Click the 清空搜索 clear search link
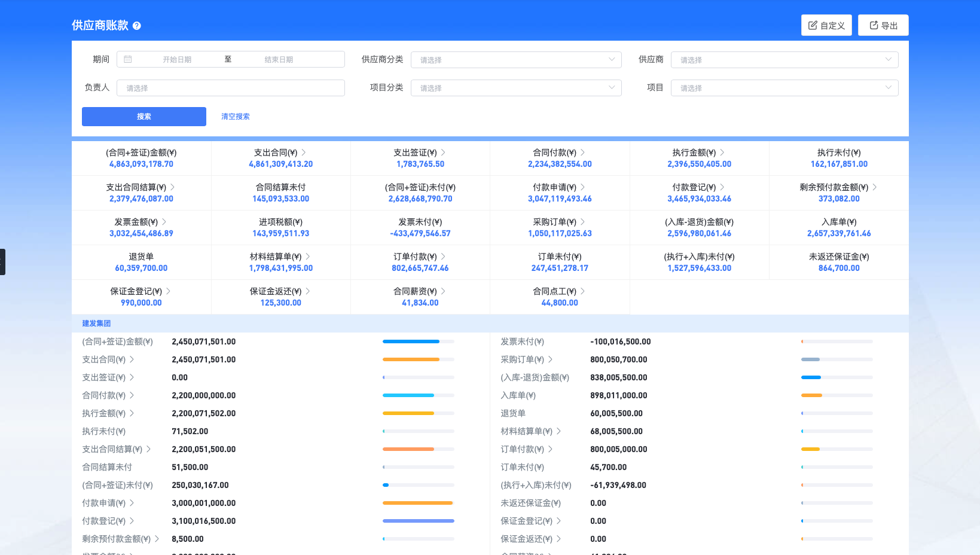This screenshot has height=555, width=980. point(235,116)
